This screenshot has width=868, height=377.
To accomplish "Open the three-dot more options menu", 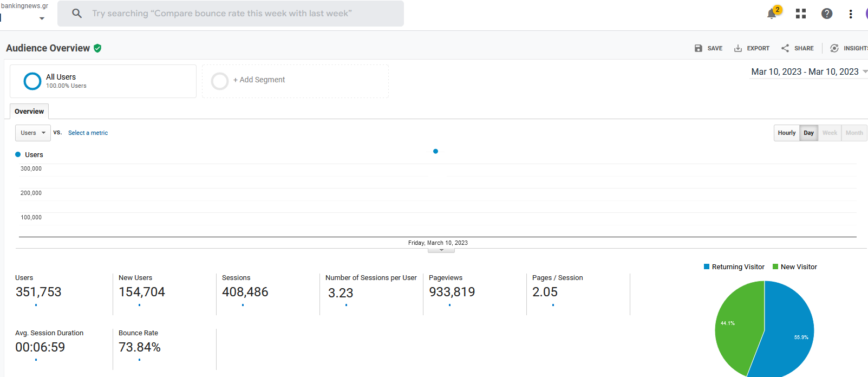I will point(851,14).
